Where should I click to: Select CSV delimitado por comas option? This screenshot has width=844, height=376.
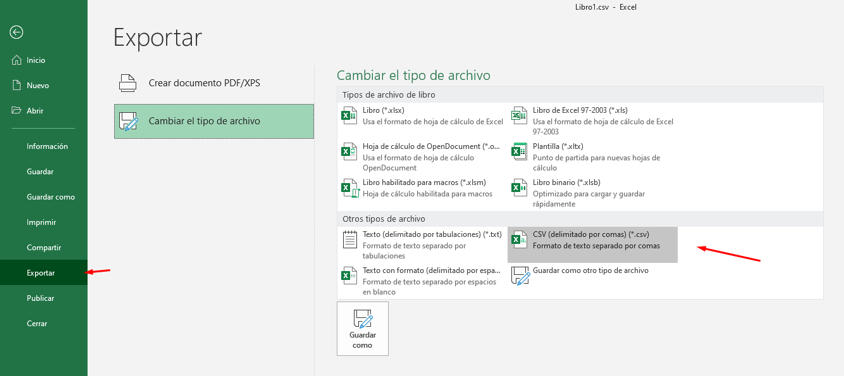click(x=593, y=245)
